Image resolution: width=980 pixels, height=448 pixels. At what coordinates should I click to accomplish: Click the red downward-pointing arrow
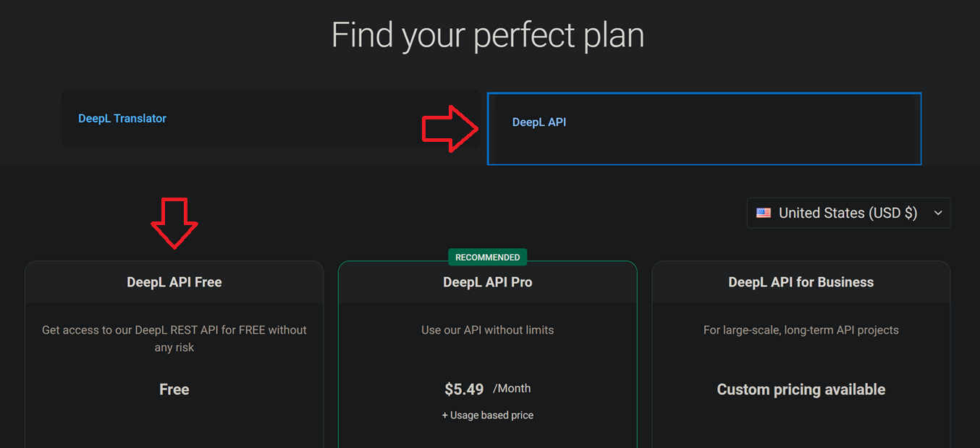tap(174, 223)
